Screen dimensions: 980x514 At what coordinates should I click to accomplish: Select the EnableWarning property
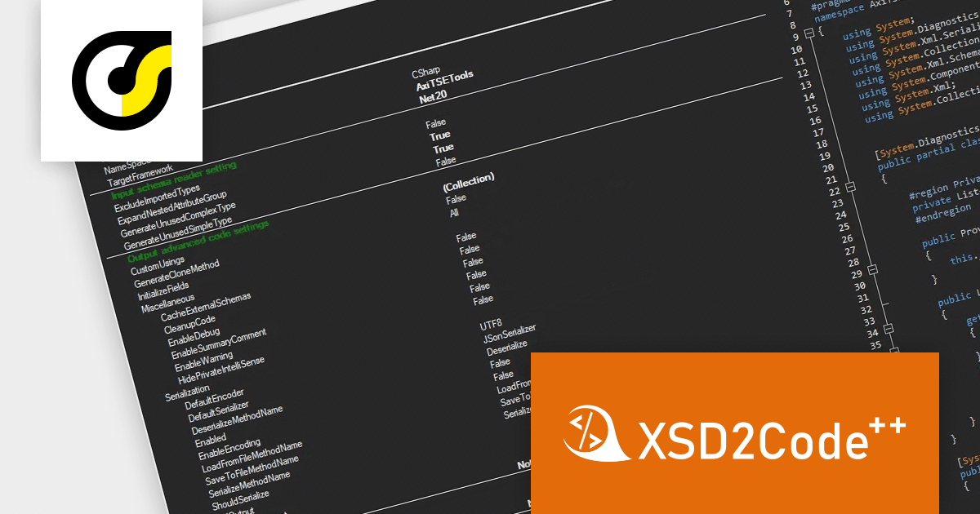click(203, 361)
